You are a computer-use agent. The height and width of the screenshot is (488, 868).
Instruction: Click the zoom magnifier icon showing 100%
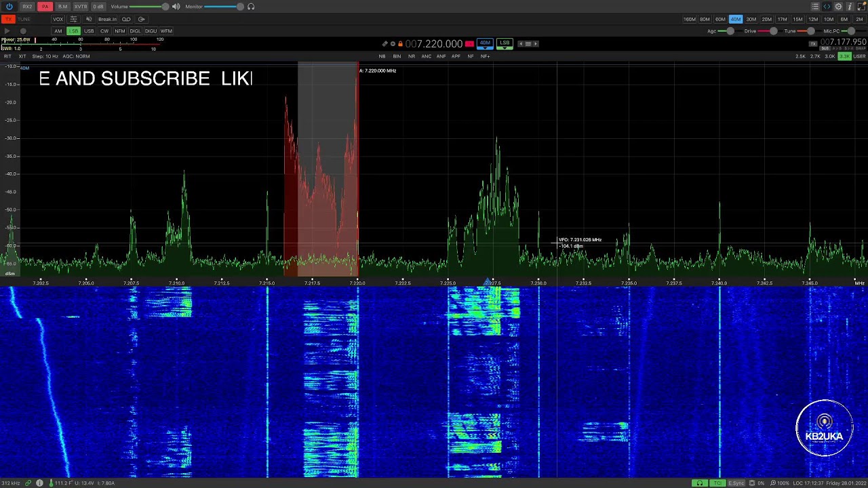pyautogui.click(x=773, y=483)
